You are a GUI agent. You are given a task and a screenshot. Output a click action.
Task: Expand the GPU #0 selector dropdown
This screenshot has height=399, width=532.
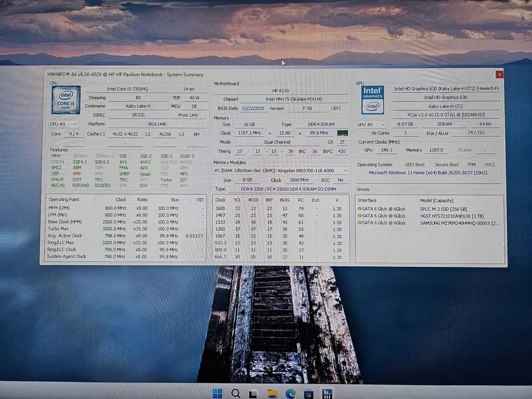(x=371, y=124)
